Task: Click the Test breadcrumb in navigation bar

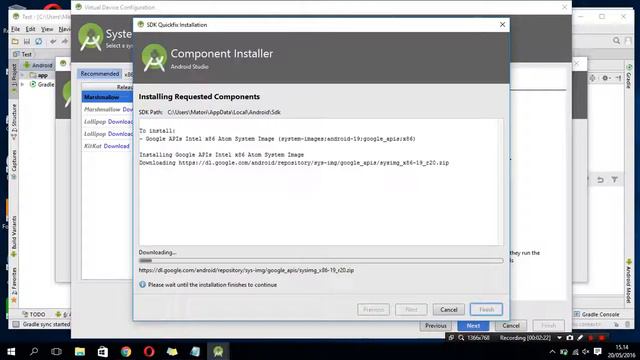Action: (x=23, y=54)
